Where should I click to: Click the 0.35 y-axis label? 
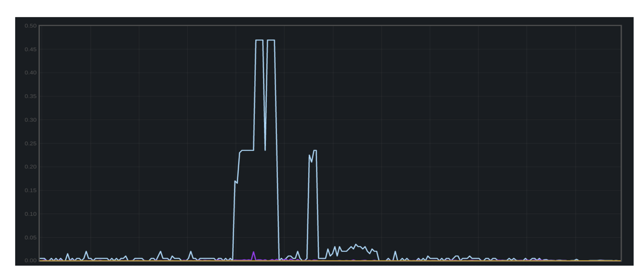[x=31, y=96]
